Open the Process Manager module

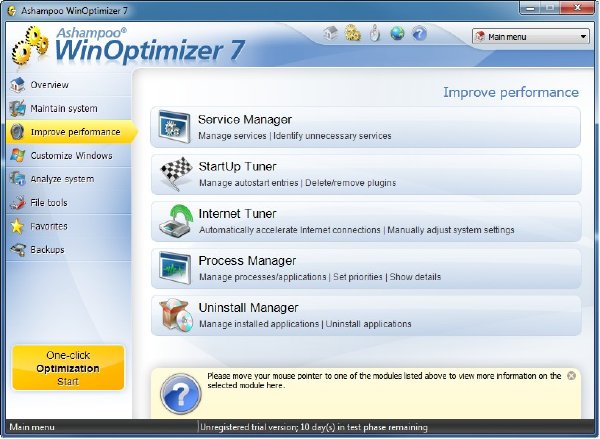pyautogui.click(x=366, y=268)
